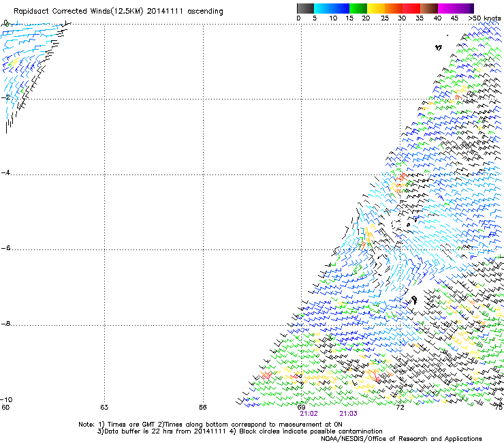Click the longitude label '72'
This screenshot has height=443, width=504.
[400, 408]
